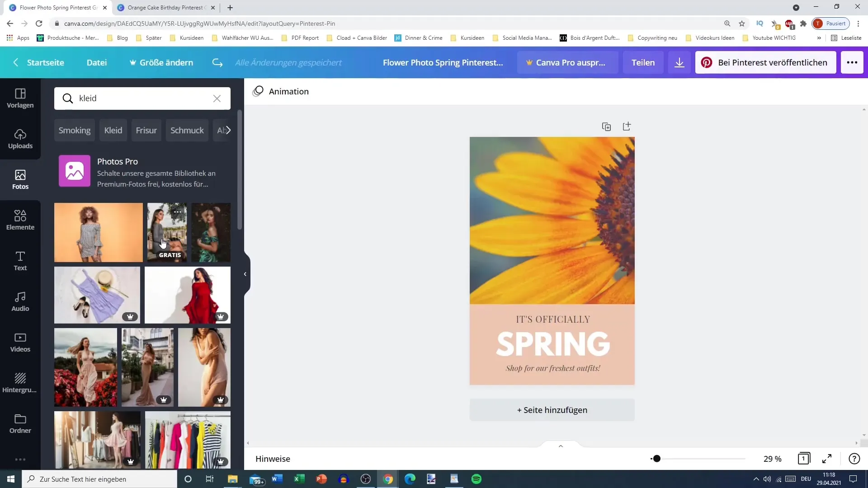This screenshot has width=868, height=488.
Task: Select photo of woman in green dress
Action: point(211,232)
